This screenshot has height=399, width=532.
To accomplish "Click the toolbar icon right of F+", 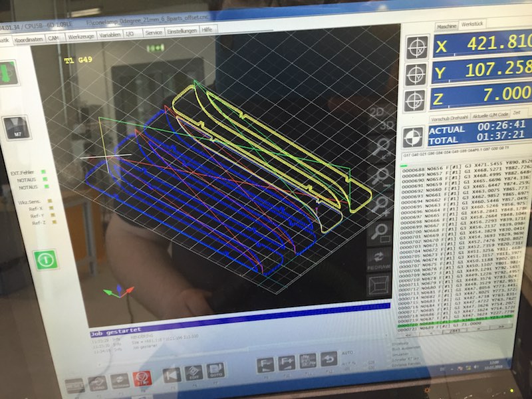I will point(307,361).
